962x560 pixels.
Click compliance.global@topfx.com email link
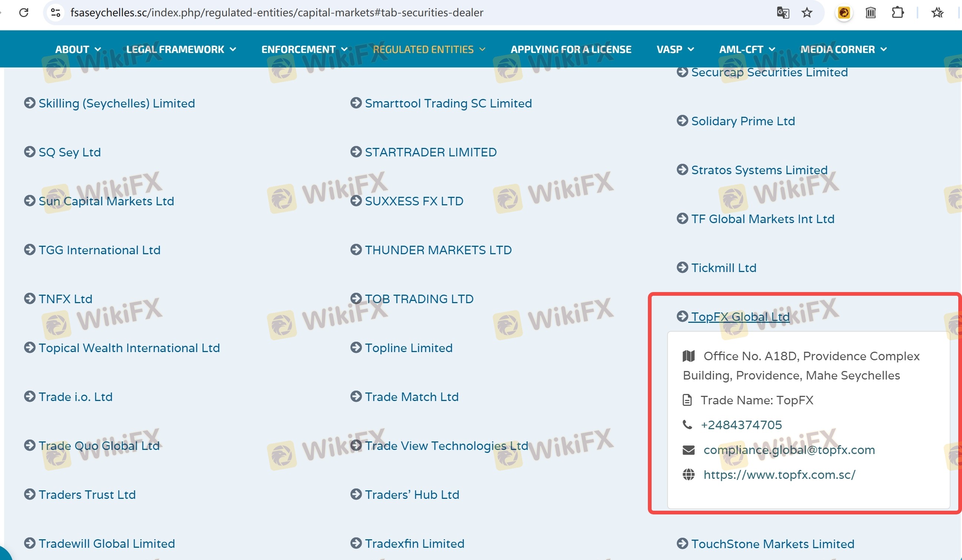pos(789,450)
